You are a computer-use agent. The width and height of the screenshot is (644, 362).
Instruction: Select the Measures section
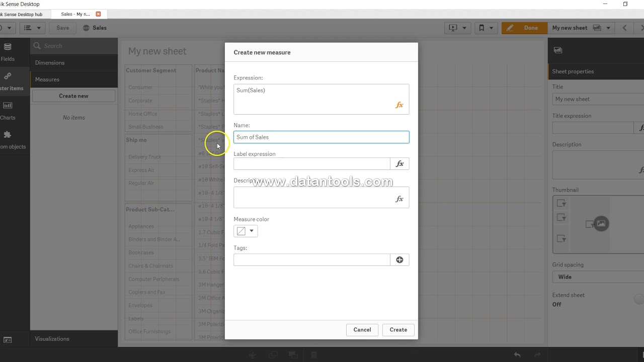point(74,79)
